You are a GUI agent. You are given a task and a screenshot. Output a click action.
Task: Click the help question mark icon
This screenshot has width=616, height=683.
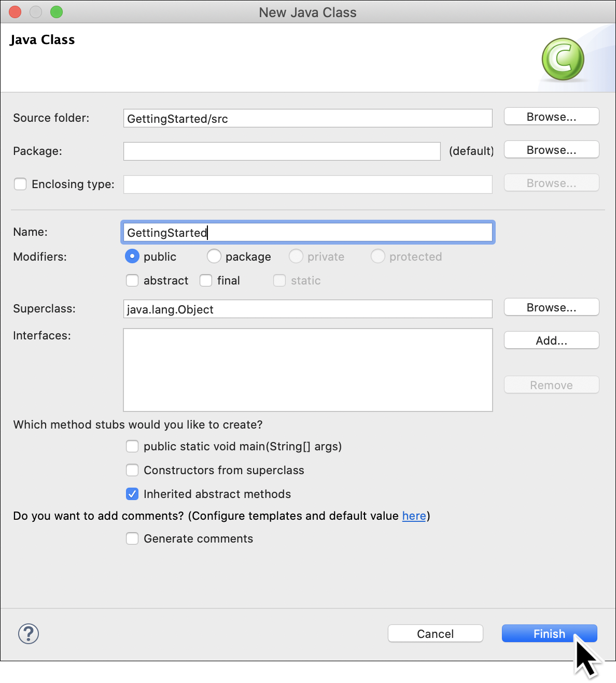tap(29, 633)
